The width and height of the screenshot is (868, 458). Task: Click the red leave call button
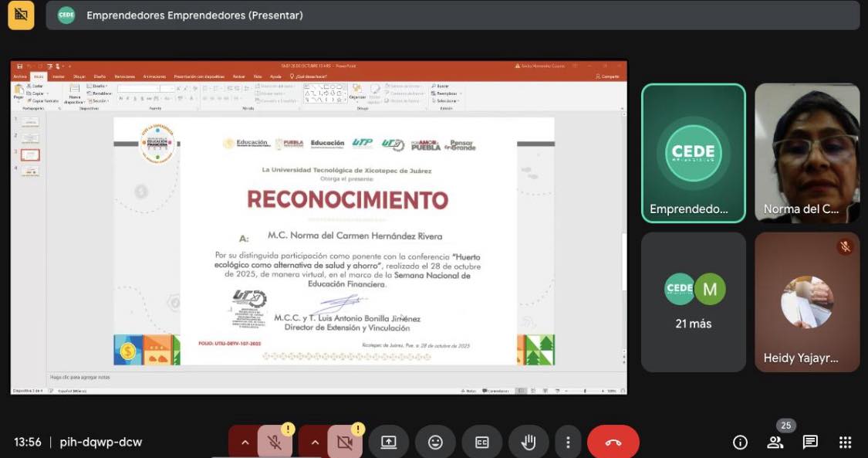613,442
